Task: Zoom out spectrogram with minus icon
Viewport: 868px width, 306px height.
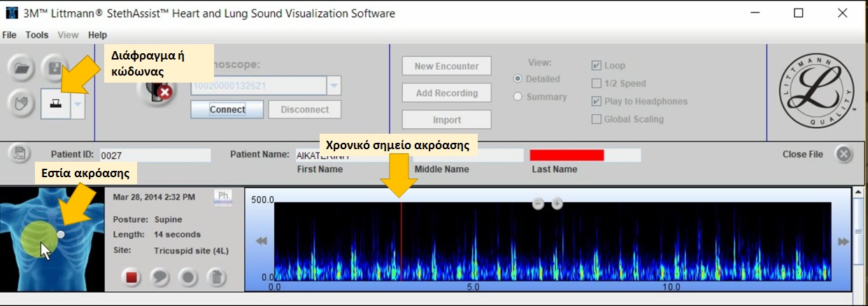Action: pos(538,204)
